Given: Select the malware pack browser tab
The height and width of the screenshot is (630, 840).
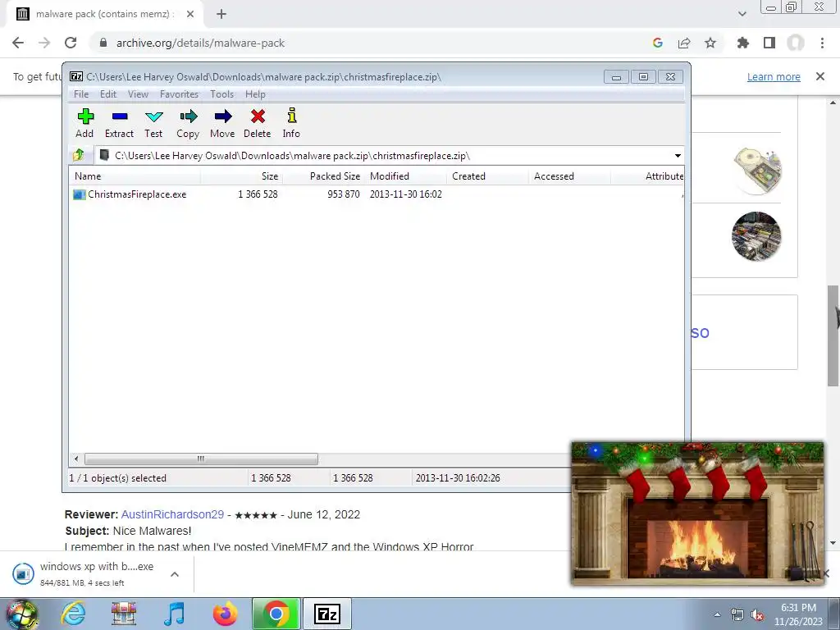Looking at the screenshot, I should pyautogui.click(x=104, y=15).
